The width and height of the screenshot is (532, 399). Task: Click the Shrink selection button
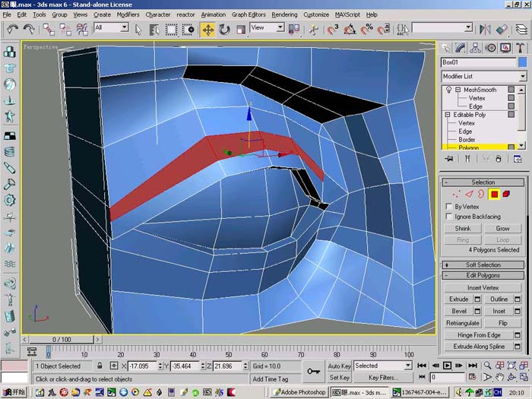(463, 228)
